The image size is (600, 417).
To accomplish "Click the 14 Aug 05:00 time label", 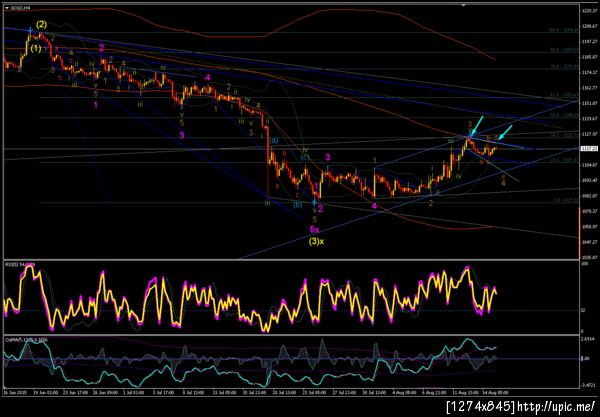I will point(495,393).
